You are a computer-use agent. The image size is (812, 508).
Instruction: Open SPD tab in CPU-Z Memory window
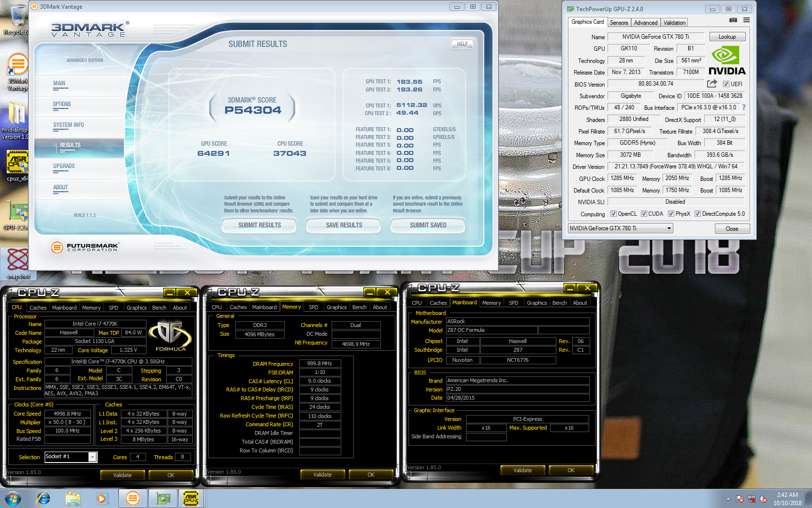pos(314,307)
